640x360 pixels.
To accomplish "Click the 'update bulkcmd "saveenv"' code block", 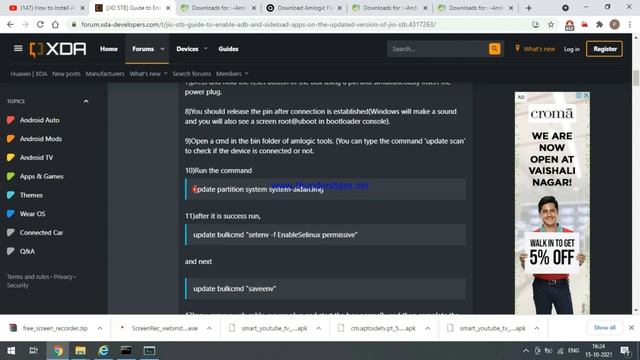I will pyautogui.click(x=325, y=289).
